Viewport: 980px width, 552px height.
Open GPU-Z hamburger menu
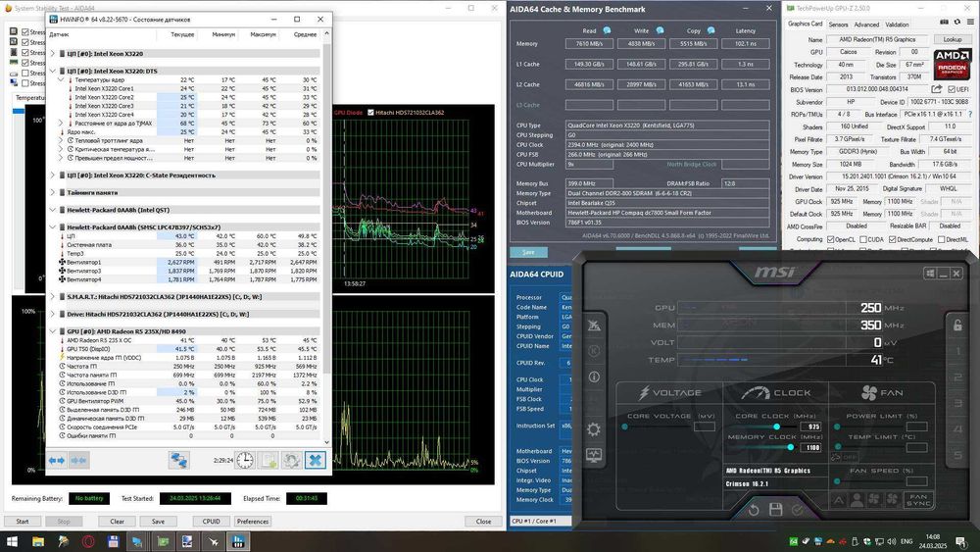[970, 22]
